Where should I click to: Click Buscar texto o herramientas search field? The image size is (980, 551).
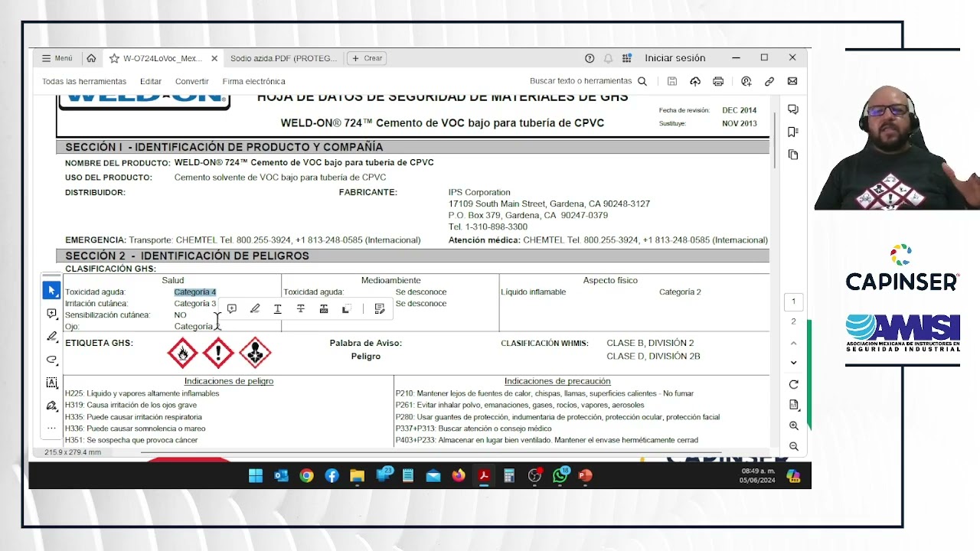pyautogui.click(x=588, y=81)
